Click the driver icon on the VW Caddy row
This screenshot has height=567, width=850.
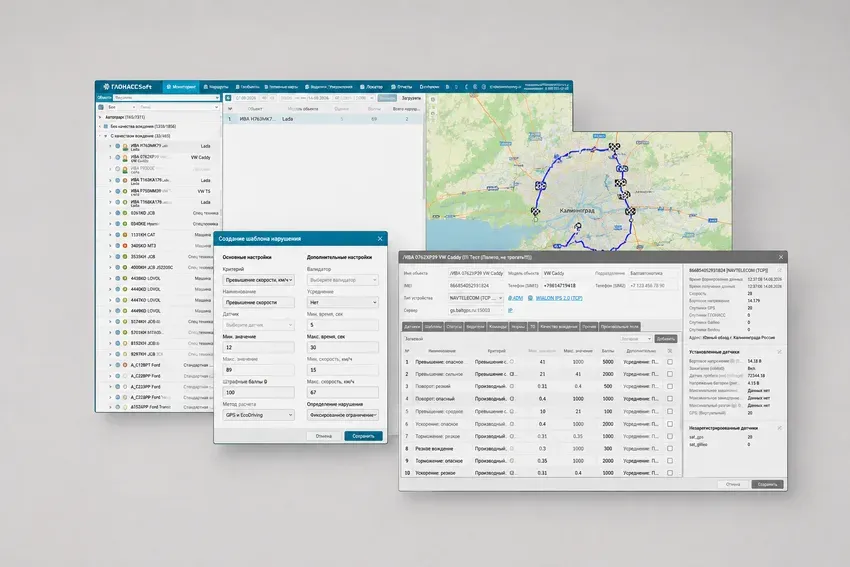[x=125, y=158]
